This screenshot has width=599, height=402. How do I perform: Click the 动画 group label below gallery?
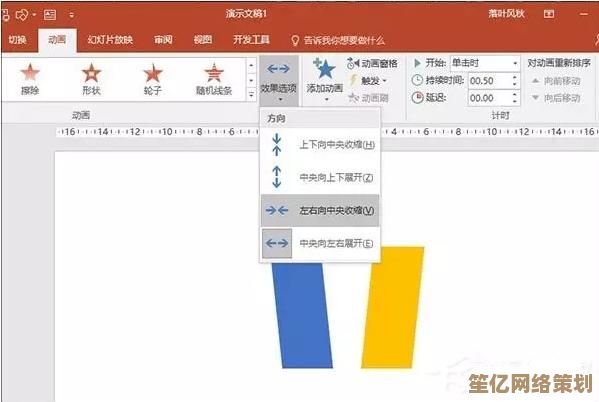tap(81, 115)
